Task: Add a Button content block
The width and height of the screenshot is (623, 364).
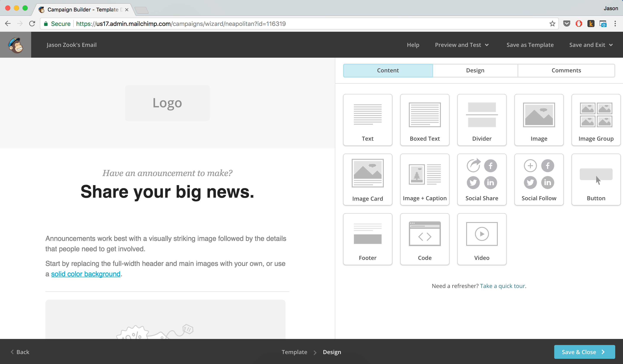Action: [596, 180]
